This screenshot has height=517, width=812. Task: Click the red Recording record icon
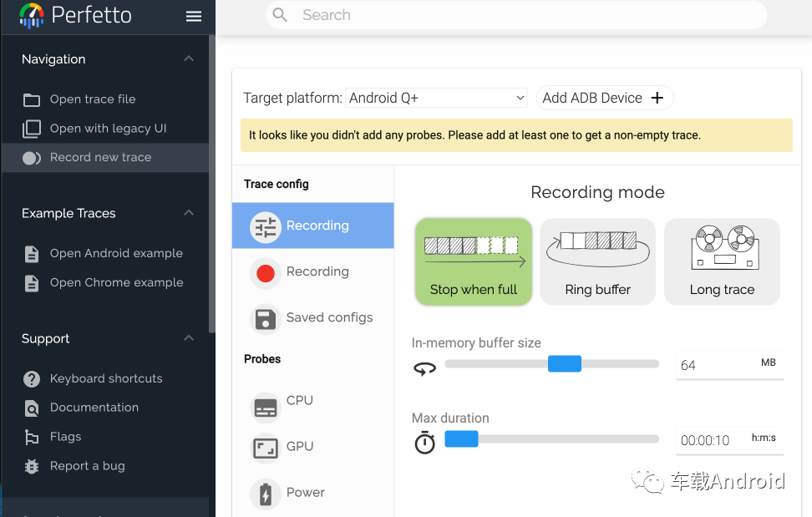[264, 271]
